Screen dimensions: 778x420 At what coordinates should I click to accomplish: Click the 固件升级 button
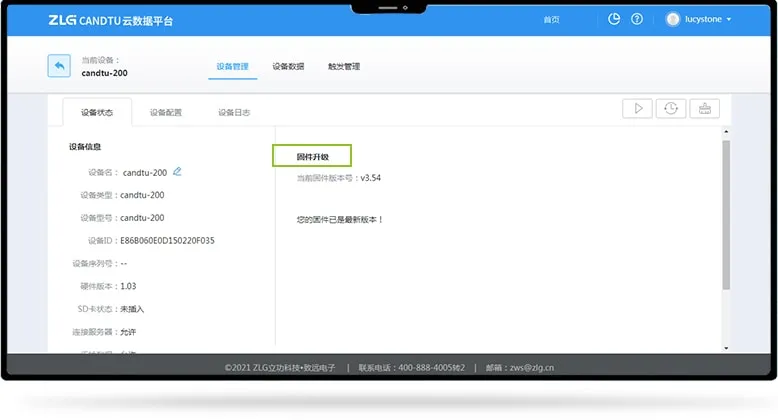click(x=312, y=157)
